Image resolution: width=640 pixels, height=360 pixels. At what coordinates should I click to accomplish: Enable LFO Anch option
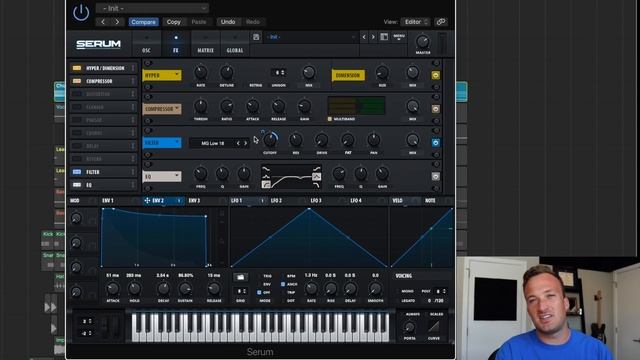[x=283, y=284]
